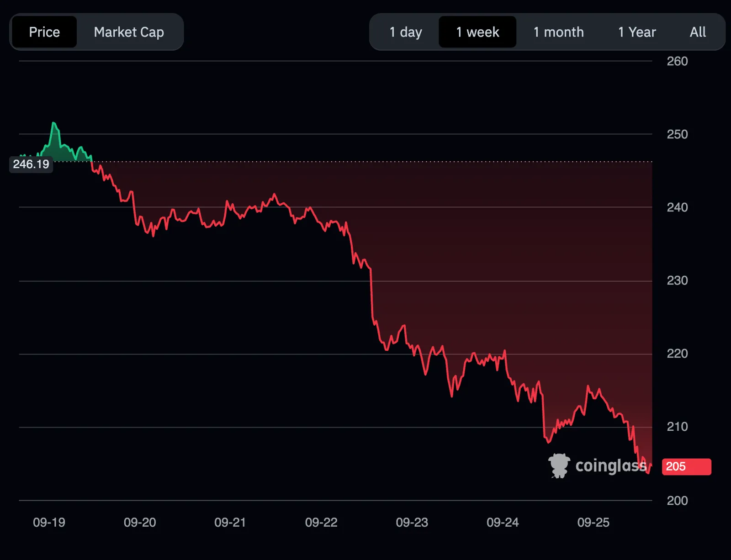The image size is (731, 560).
Task: Choose the 1 day time range
Action: pyautogui.click(x=406, y=32)
